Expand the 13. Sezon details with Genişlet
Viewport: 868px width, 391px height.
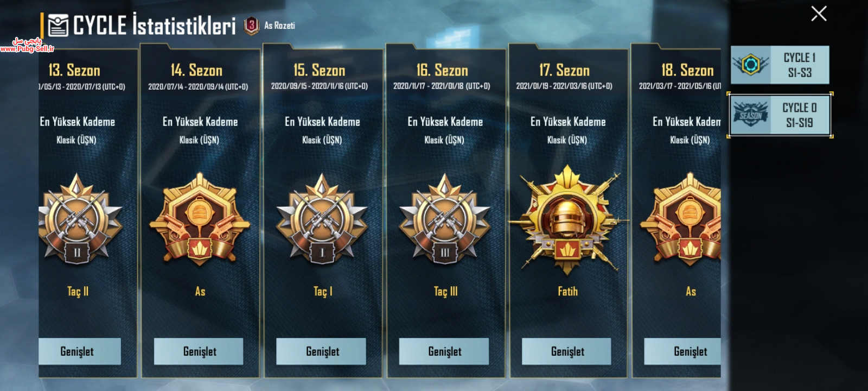[79, 351]
